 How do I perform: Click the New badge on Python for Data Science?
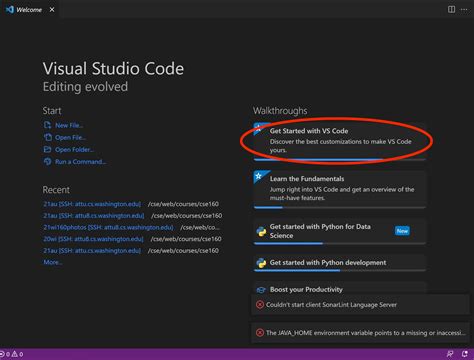pyautogui.click(x=402, y=231)
